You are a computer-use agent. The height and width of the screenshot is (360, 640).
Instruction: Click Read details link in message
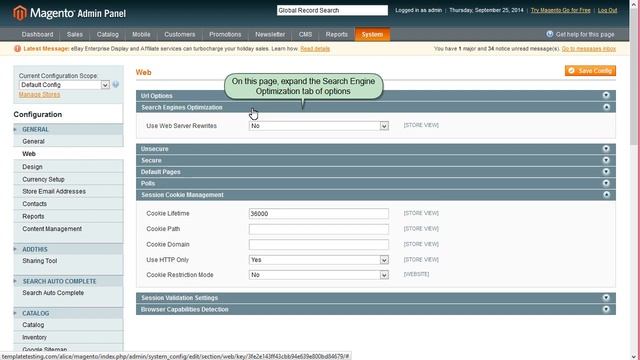(315, 49)
